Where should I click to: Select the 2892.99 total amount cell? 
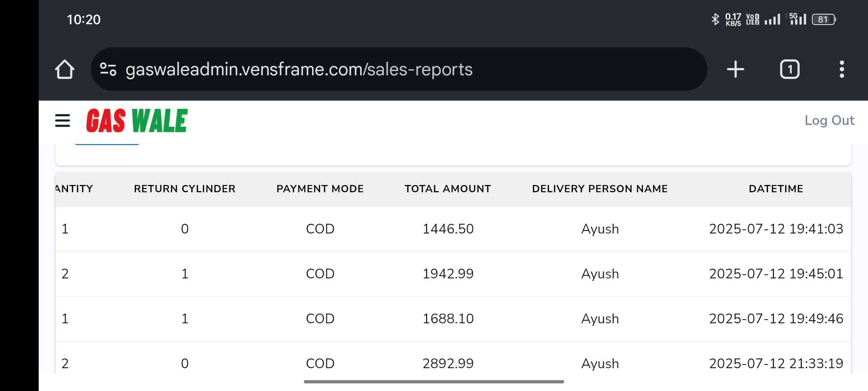(x=448, y=363)
